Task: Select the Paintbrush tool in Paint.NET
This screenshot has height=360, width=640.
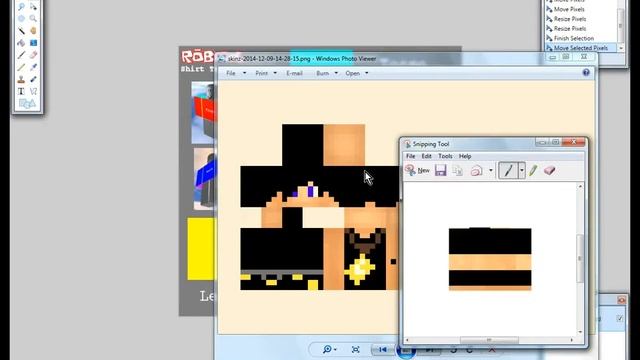Action: pyautogui.click(x=21, y=55)
